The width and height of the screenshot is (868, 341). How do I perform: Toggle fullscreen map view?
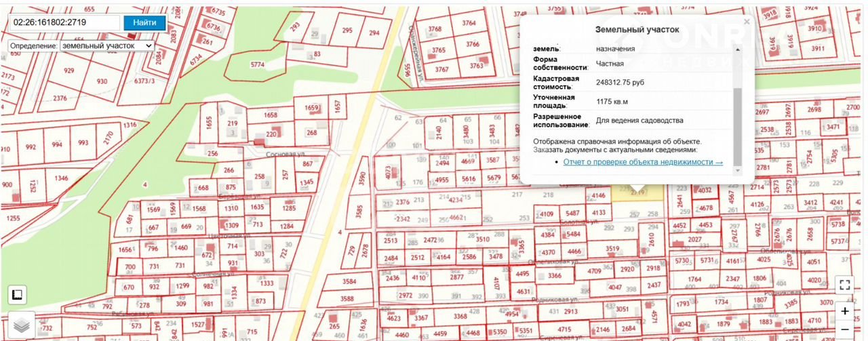coord(844,285)
